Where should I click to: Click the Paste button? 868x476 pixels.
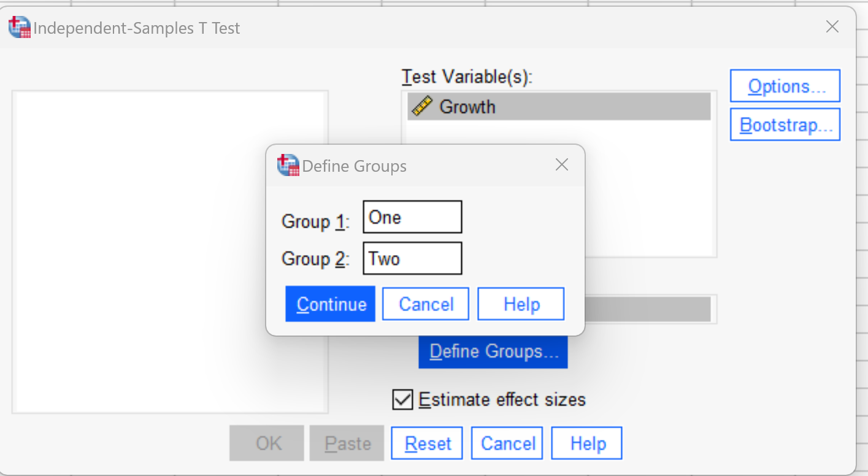point(346,442)
